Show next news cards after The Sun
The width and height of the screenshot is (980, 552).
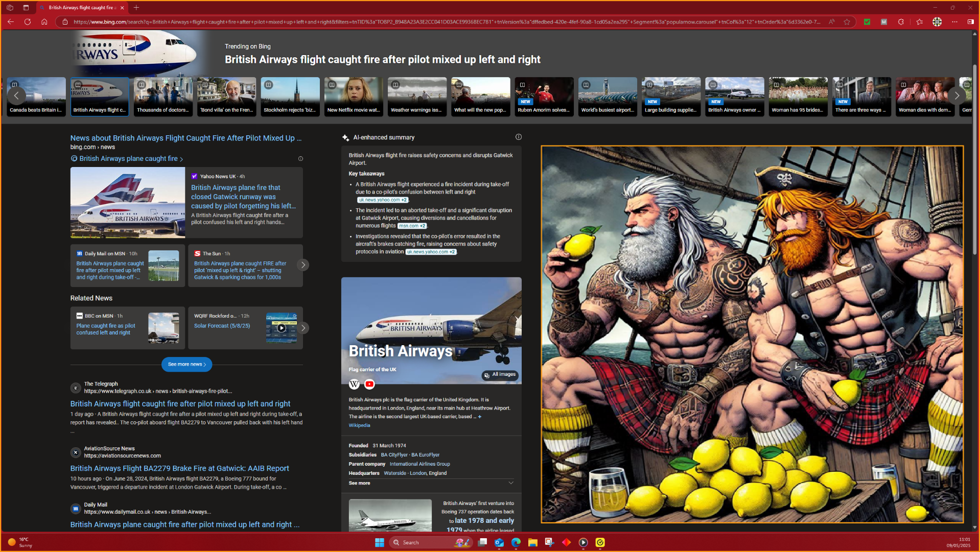[303, 265]
